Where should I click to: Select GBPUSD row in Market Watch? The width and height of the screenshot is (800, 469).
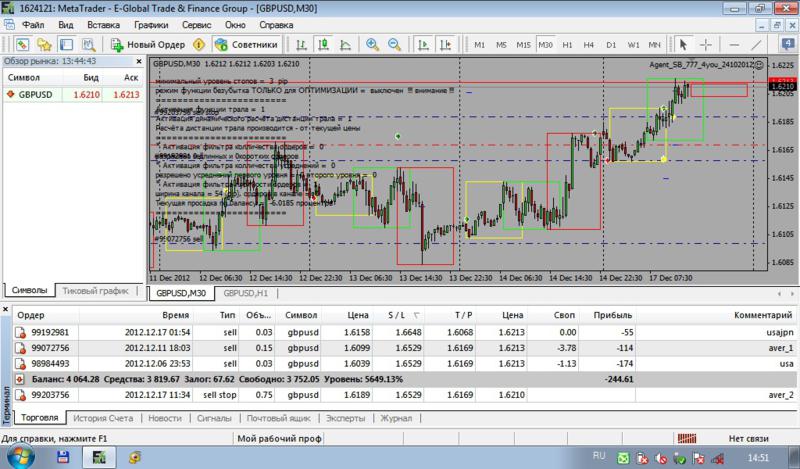coord(74,94)
